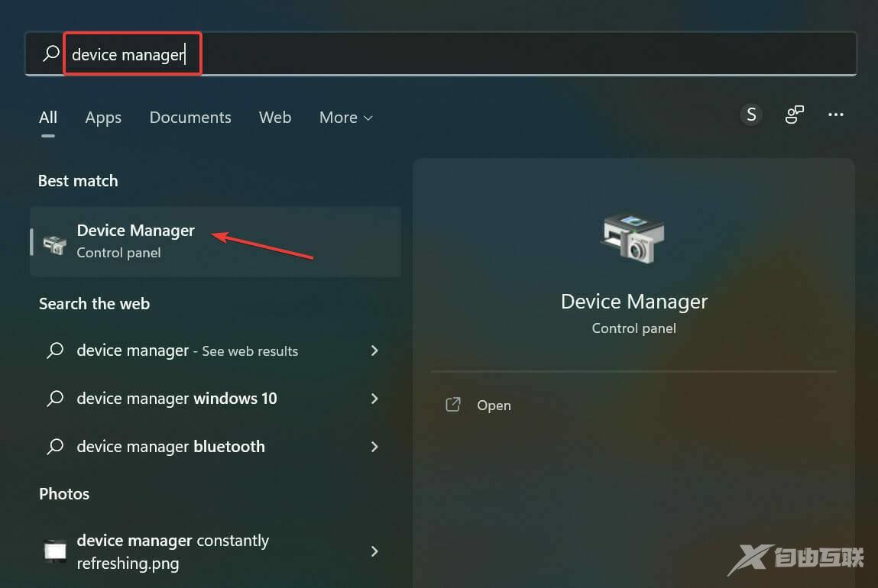This screenshot has height=588, width=878.
Task: Click the Open external-link icon
Action: [x=453, y=405]
